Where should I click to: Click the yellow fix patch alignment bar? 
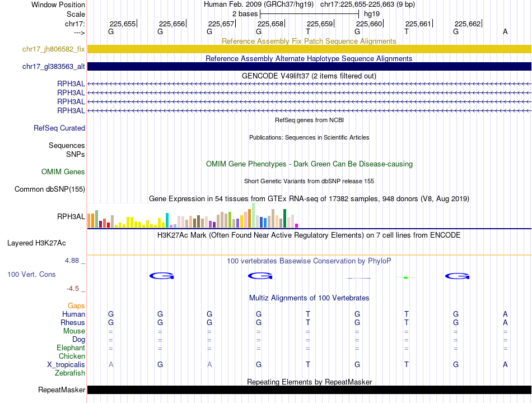point(309,49)
